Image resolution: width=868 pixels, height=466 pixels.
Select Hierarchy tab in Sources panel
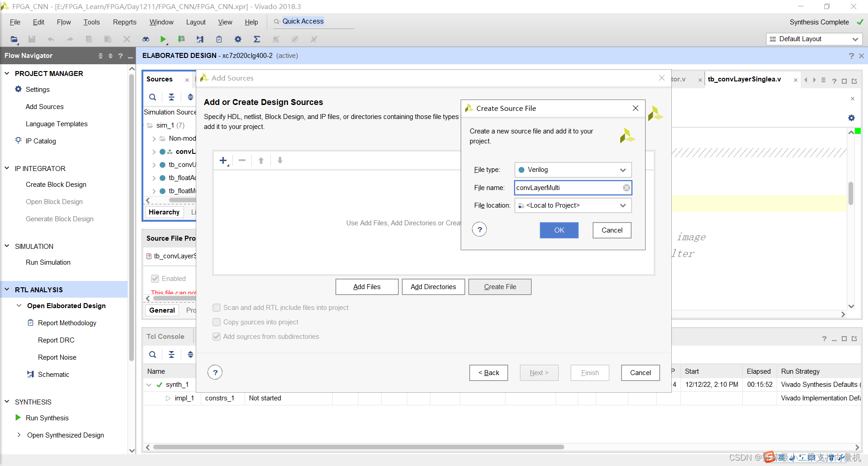pyautogui.click(x=164, y=212)
